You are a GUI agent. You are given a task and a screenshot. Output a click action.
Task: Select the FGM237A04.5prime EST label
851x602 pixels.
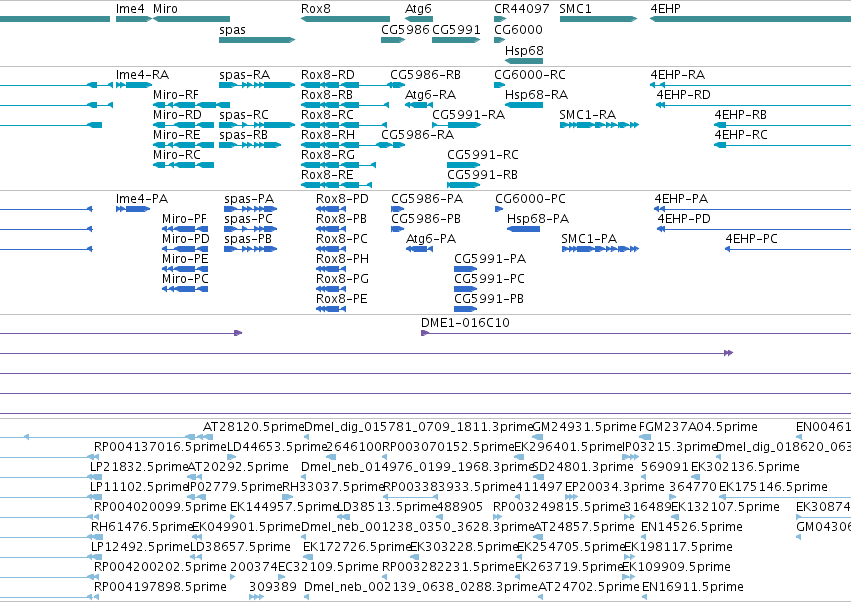point(698,427)
